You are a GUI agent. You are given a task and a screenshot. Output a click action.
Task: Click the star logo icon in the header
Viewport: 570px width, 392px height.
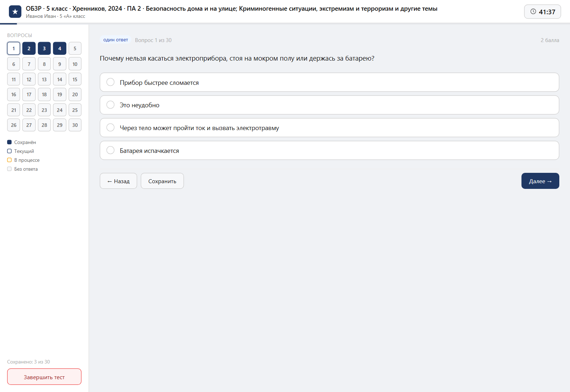15,12
